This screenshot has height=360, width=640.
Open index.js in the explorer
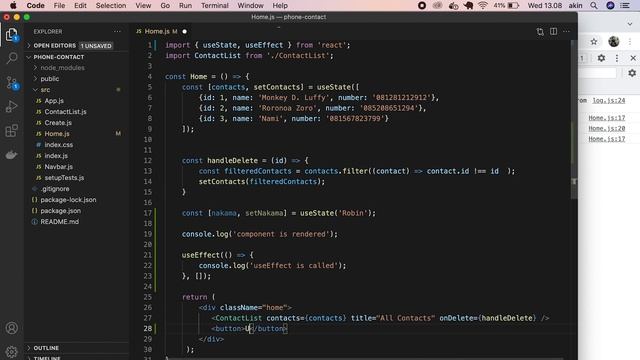click(x=56, y=156)
